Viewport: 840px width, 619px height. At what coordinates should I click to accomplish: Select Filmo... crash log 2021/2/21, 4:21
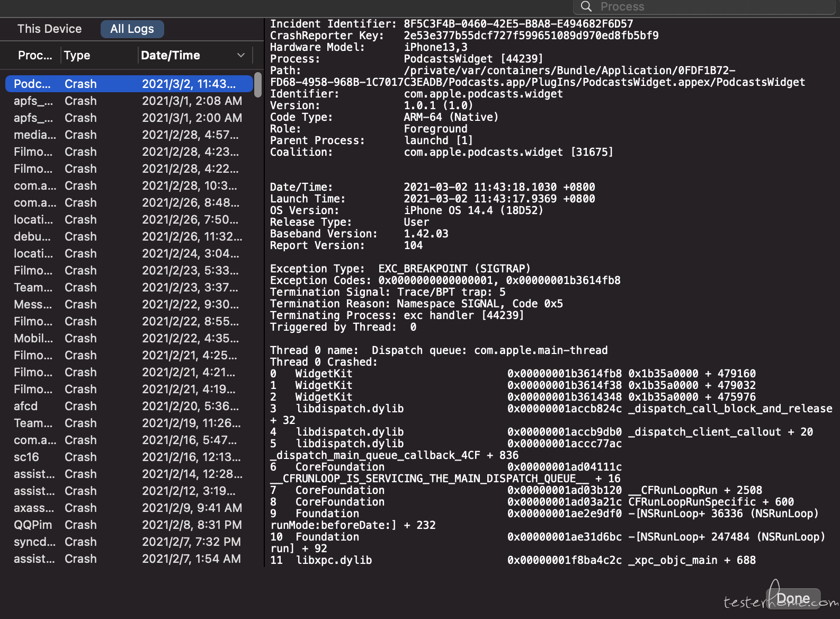tap(129, 372)
